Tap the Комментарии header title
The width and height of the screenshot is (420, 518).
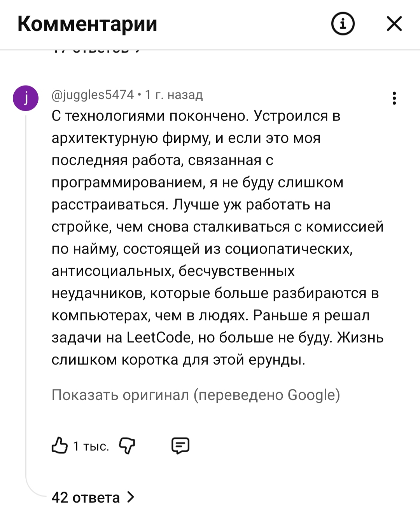[x=87, y=24]
